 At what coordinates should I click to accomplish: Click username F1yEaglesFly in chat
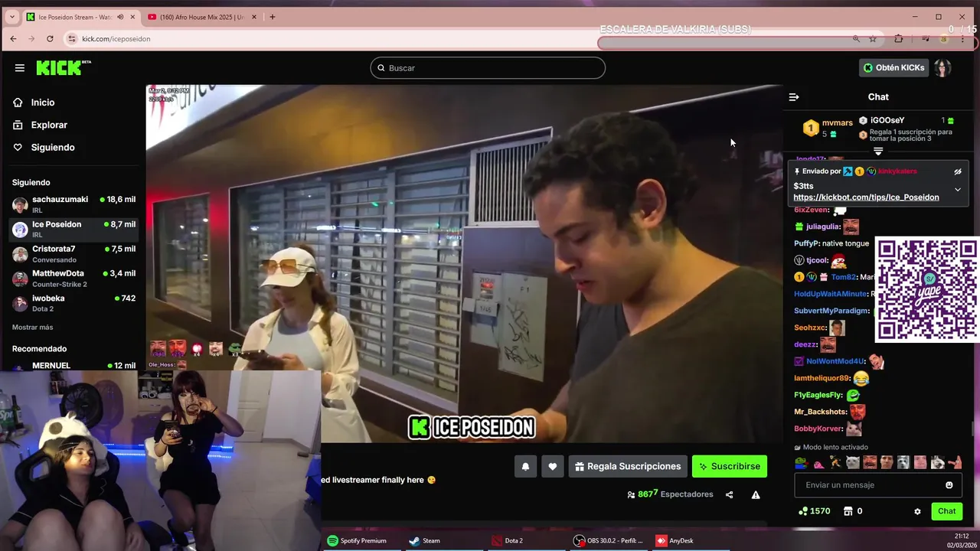(x=818, y=395)
